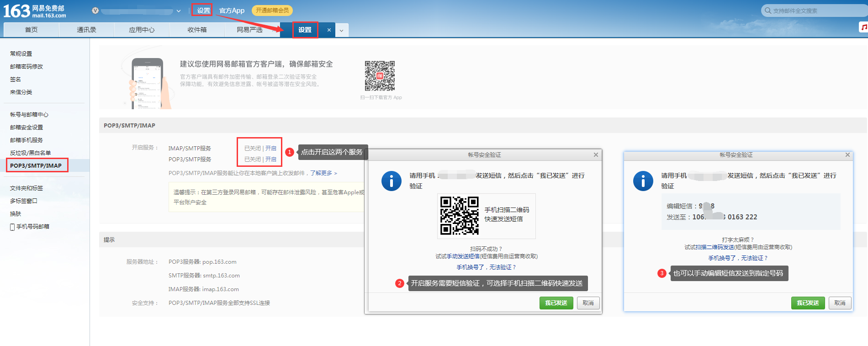Click 试试手动发送短信 link
This screenshot has width=868, height=346.
pos(457,256)
